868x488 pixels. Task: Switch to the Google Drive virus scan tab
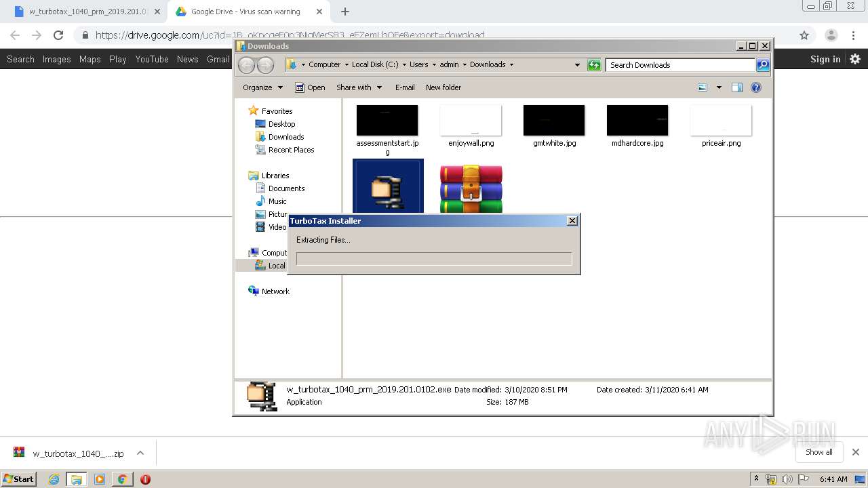tap(245, 12)
